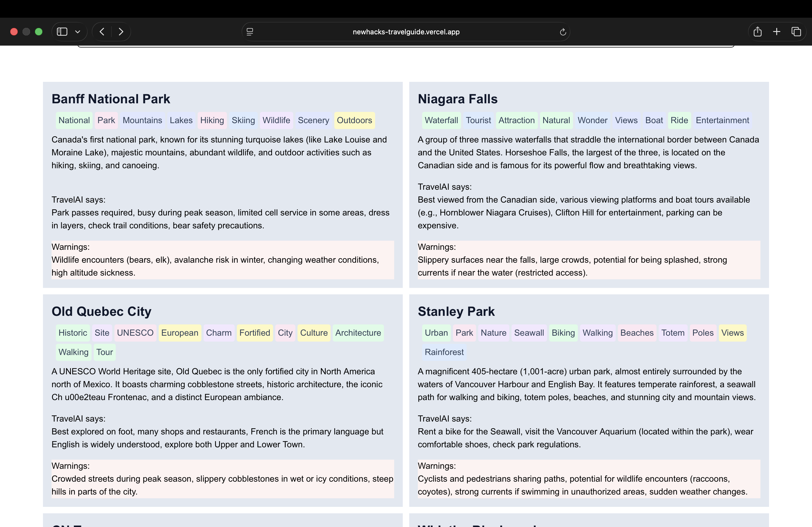Select the UNESCO tag in Old Quebec

tap(135, 333)
